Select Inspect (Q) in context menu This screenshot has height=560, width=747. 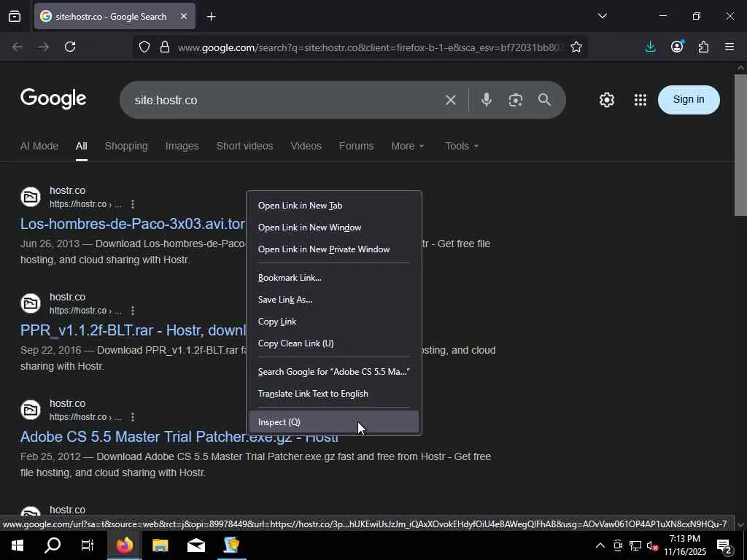(x=334, y=422)
